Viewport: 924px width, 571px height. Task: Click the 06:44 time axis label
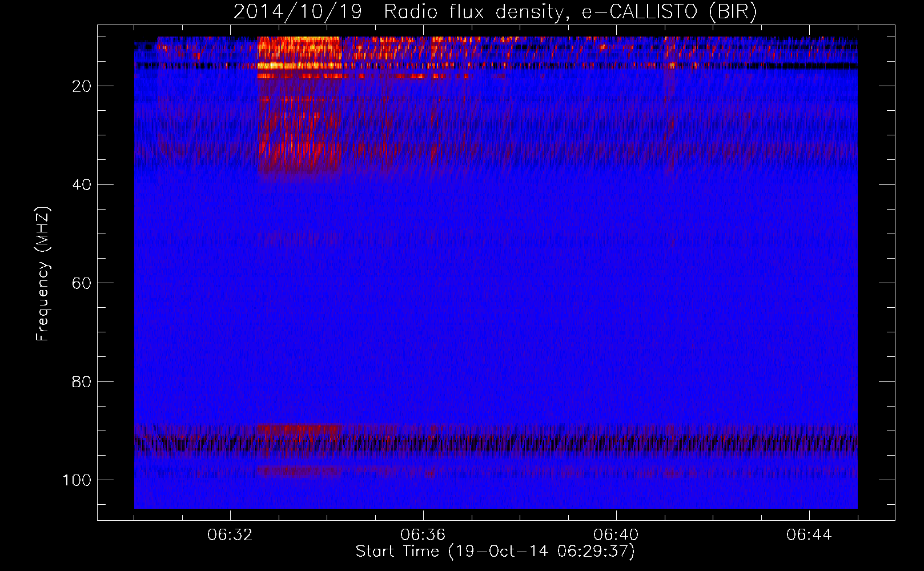click(809, 535)
